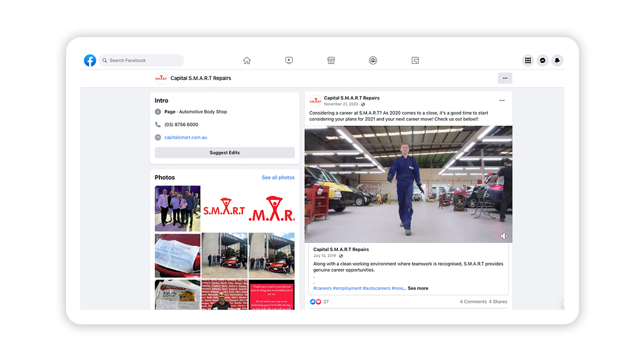
Task: Open the Gaming tab icon
Action: (x=415, y=60)
